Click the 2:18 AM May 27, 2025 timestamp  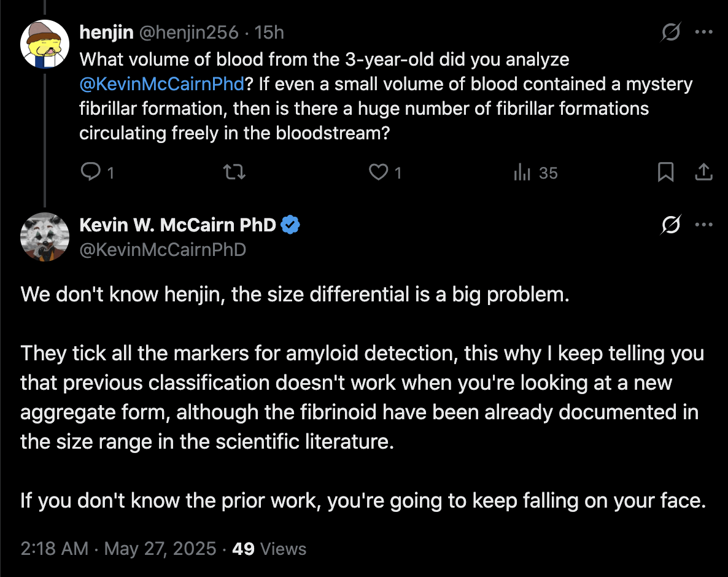[x=118, y=548]
